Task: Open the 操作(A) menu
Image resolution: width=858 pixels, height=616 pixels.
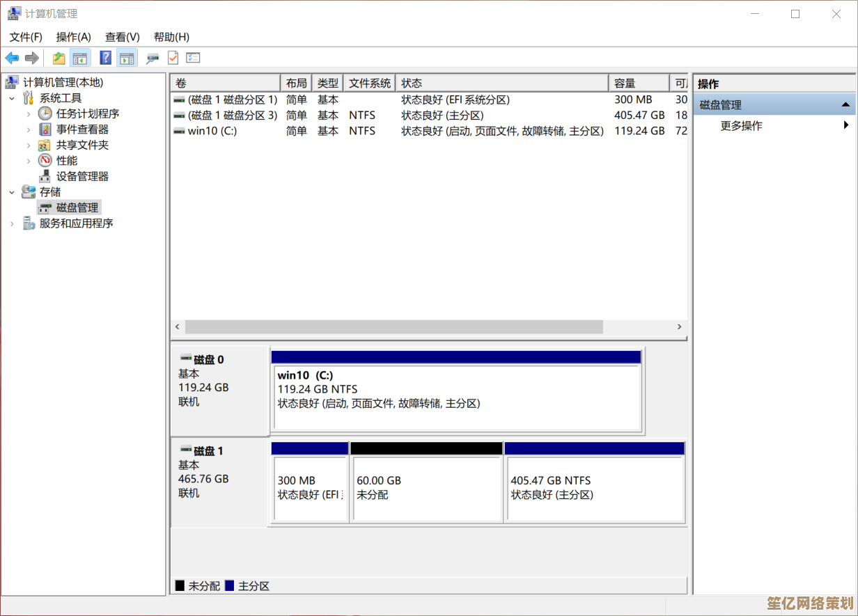Action: tap(73, 37)
